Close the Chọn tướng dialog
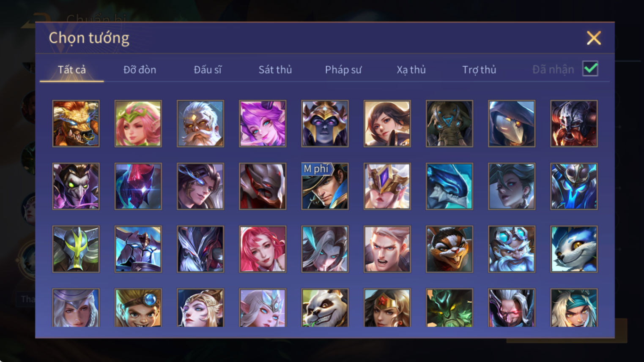 pyautogui.click(x=594, y=38)
